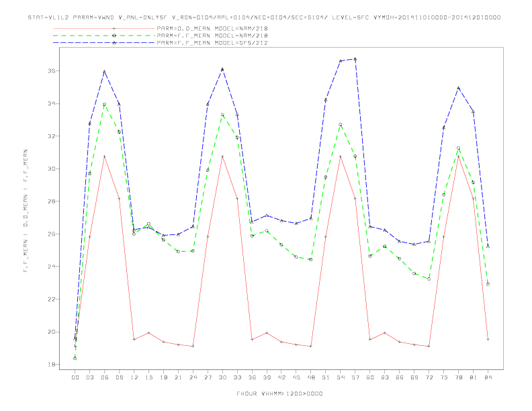Select green legend entry PARM=F.F_MEAN MODEL=NAM/218
Screen dimensions: 532x411
212,36
